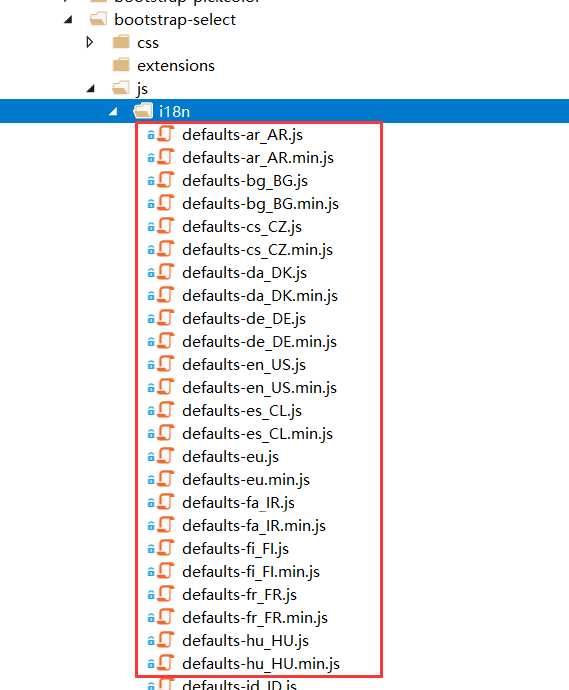The height and width of the screenshot is (690, 569).
Task: Select file name defaults-es_CL.js
Action: click(242, 411)
